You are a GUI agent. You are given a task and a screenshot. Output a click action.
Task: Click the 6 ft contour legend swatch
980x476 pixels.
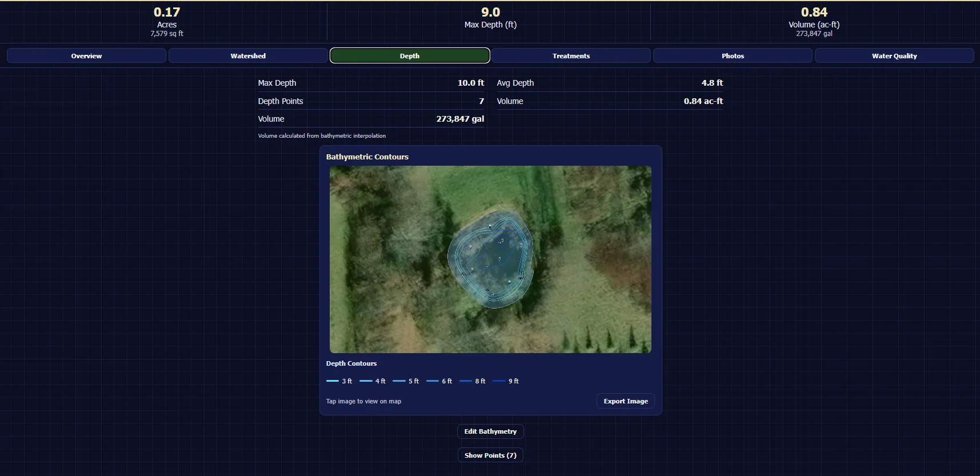point(433,381)
